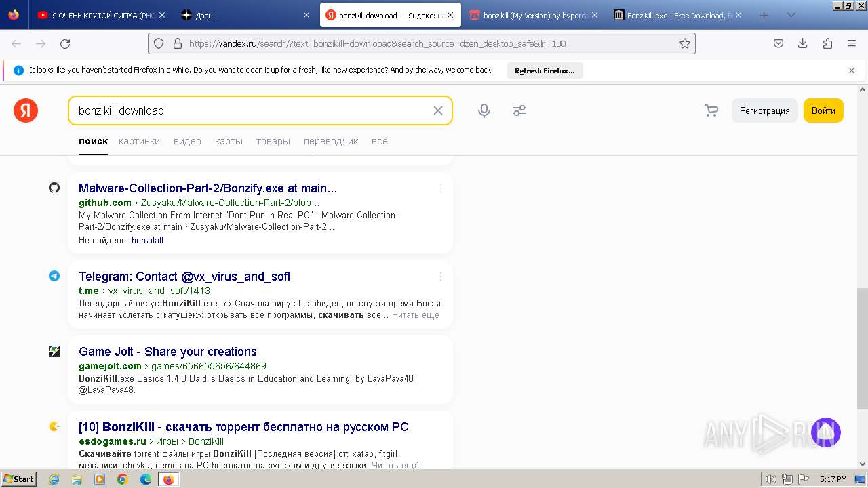Expand Telegram snippet with Читать ещё
Image resolution: width=868 pixels, height=488 pixels.
point(416,315)
